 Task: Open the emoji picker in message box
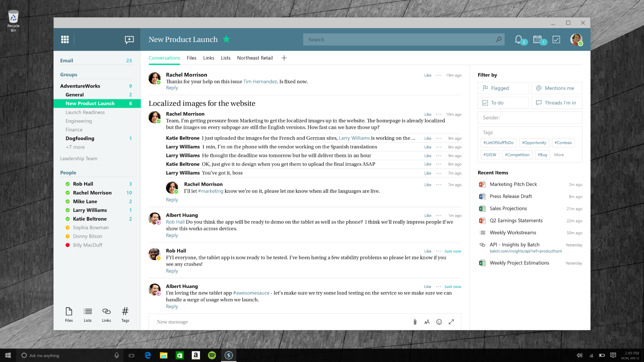click(439, 322)
